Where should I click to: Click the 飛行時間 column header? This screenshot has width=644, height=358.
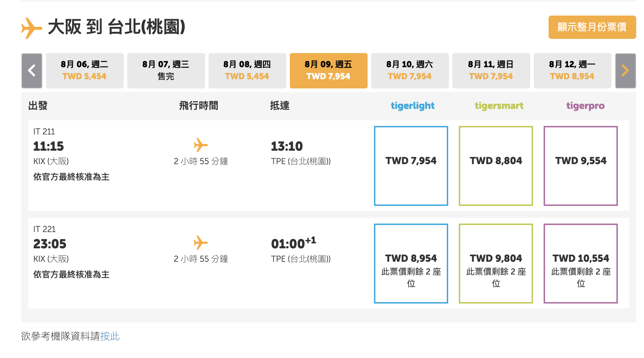199,105
